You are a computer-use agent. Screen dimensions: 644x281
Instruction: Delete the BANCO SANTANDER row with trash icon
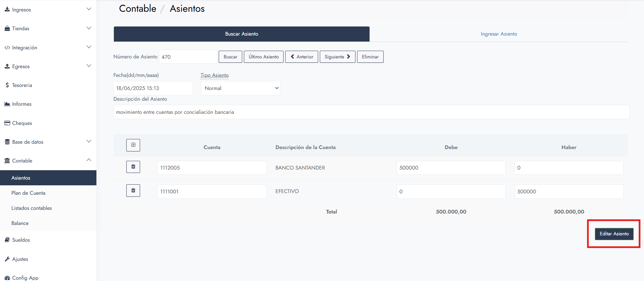[x=133, y=167]
